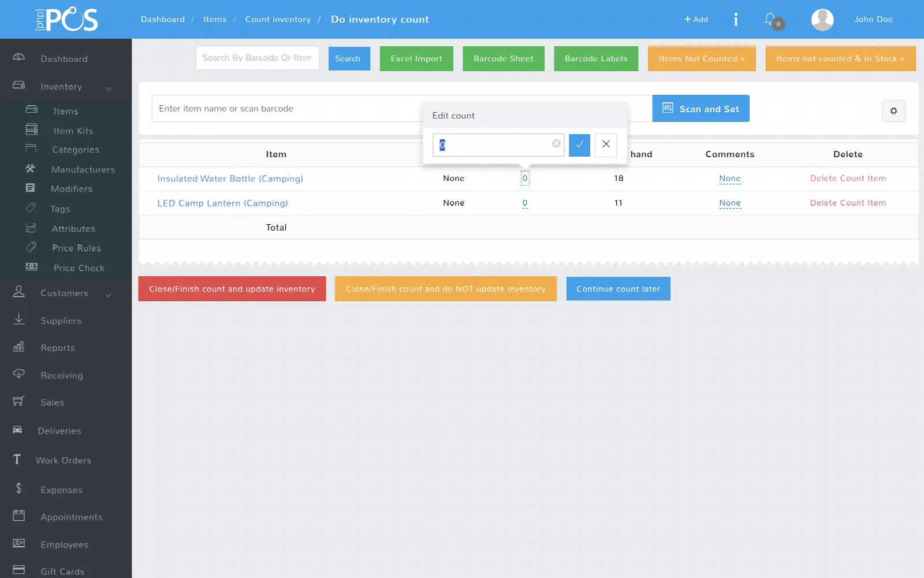Click the Attributes icon
The height and width of the screenshot is (578, 924).
31,228
